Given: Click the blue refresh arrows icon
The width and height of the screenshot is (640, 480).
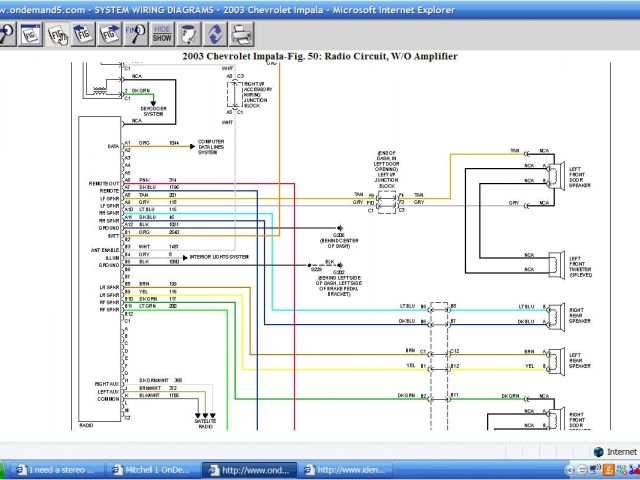Looking at the screenshot, I should click(214, 33).
